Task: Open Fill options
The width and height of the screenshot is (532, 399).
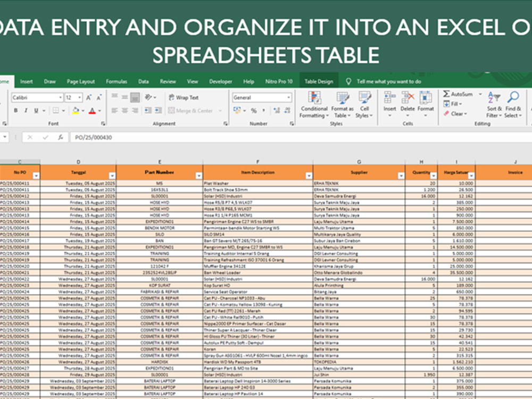Action: pyautogui.click(x=453, y=104)
